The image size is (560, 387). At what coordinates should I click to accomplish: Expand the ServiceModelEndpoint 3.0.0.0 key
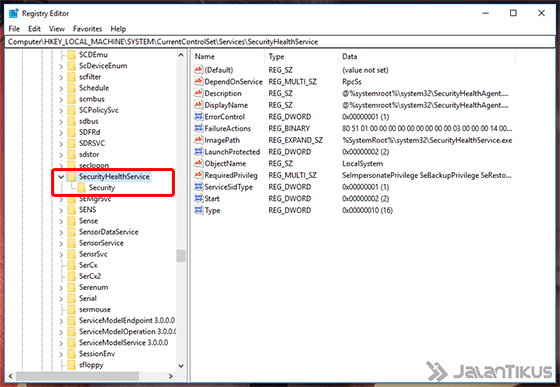pyautogui.click(x=61, y=321)
